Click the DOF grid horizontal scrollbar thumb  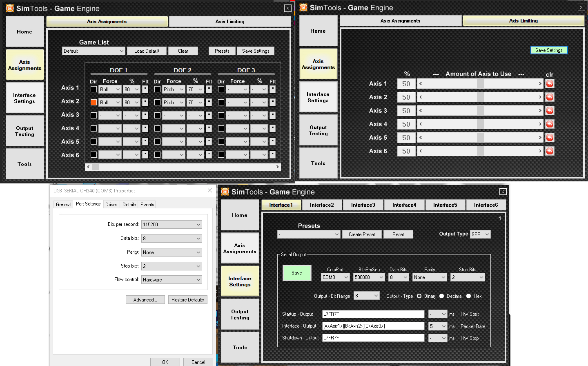click(96, 167)
